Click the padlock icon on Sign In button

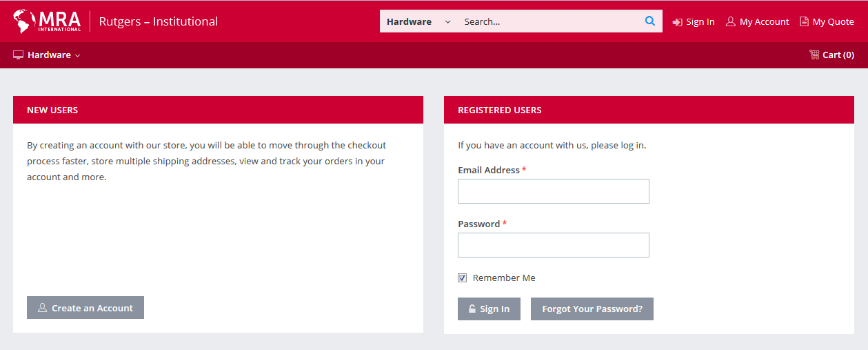click(472, 309)
